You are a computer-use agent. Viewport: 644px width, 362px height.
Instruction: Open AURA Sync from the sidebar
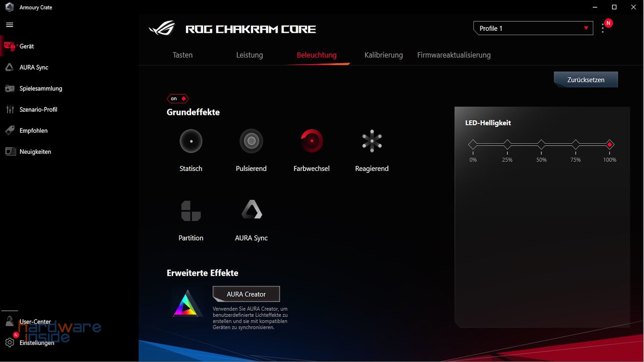click(34, 67)
